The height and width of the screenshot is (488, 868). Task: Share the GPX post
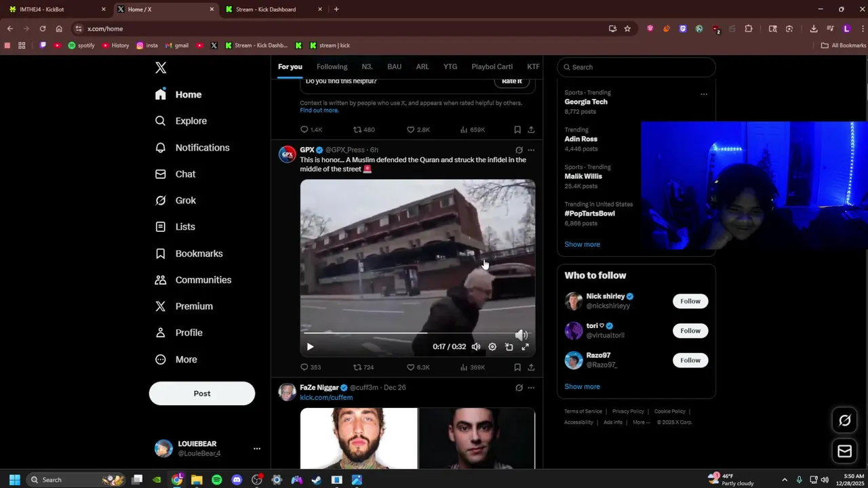coord(531,367)
